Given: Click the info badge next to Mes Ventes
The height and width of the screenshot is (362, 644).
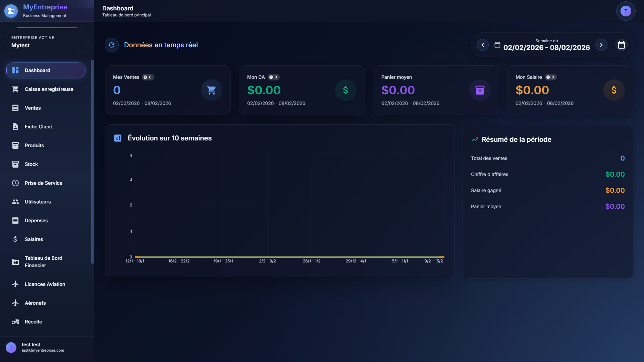Looking at the screenshot, I should 148,77.
